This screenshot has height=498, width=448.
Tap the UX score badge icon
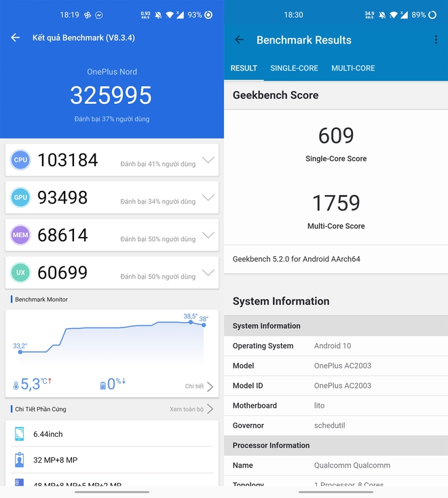[x=20, y=272]
